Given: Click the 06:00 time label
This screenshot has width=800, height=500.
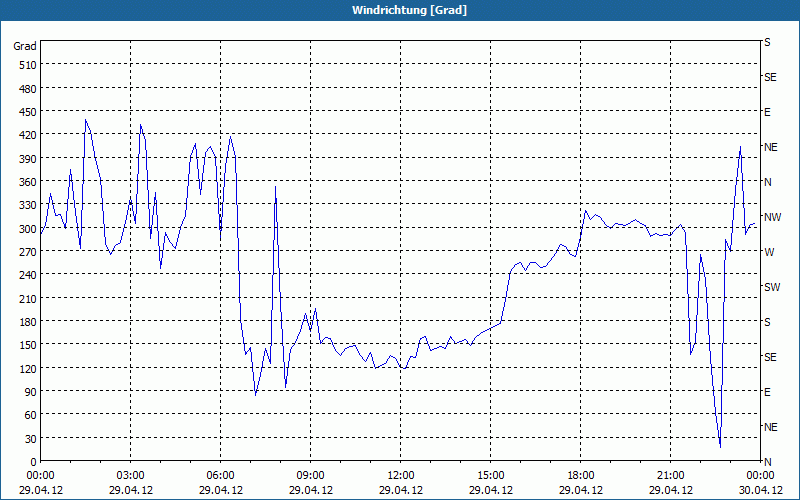Looking at the screenshot, I should coord(220,476).
